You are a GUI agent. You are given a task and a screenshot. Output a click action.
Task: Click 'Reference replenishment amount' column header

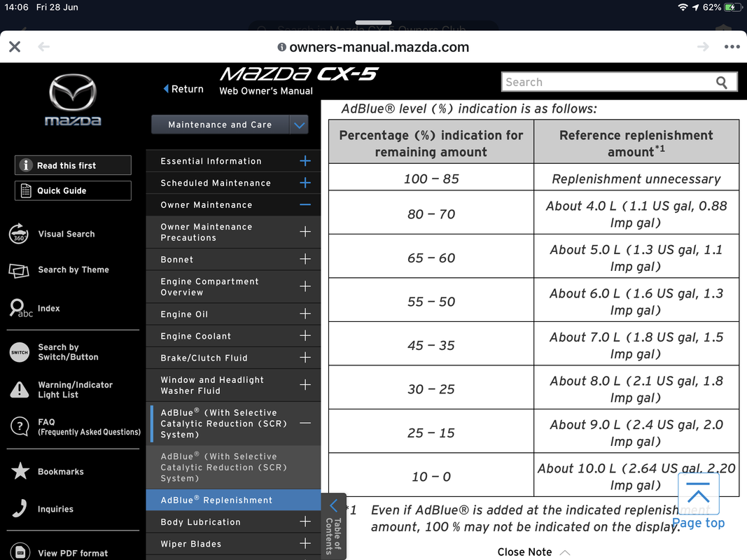pyautogui.click(x=636, y=142)
